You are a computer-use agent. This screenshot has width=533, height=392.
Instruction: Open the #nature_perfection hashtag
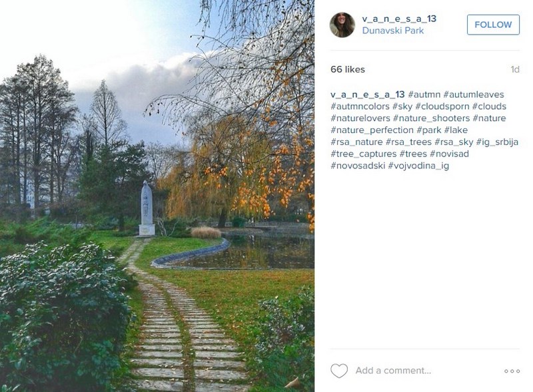pos(372,130)
